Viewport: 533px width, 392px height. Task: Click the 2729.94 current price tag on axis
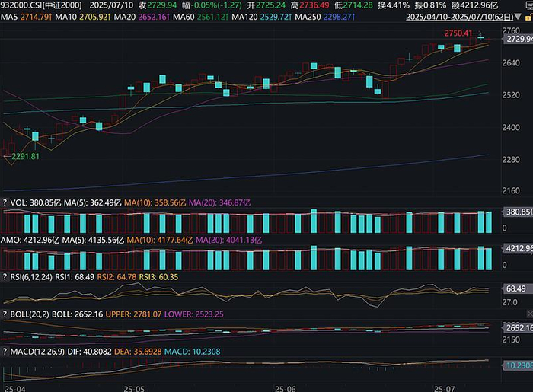point(519,39)
